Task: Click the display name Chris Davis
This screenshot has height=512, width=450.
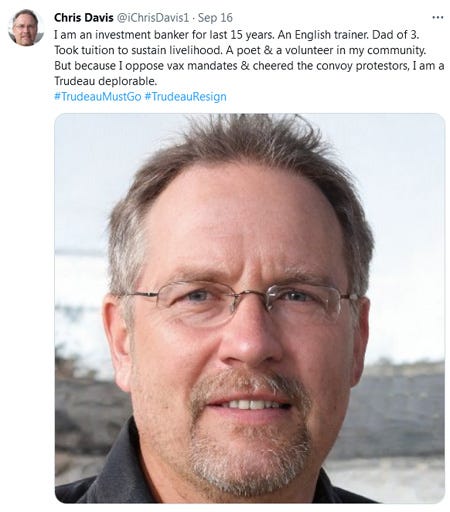Action: [x=83, y=18]
